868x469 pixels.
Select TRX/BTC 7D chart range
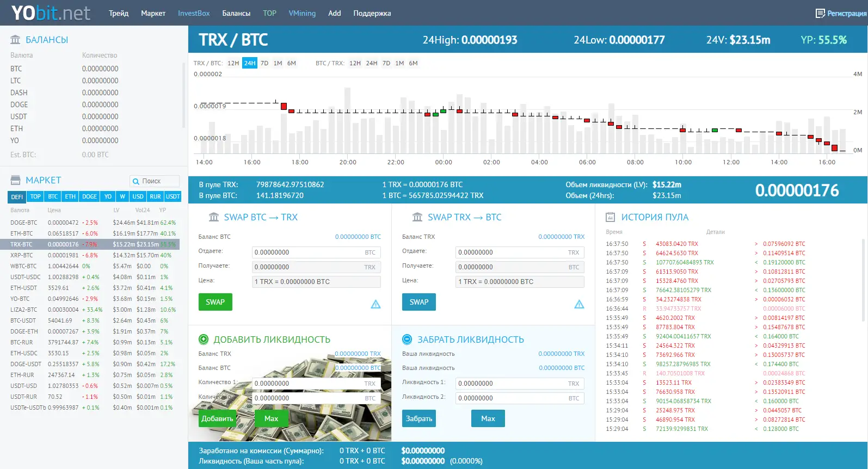pyautogui.click(x=264, y=63)
